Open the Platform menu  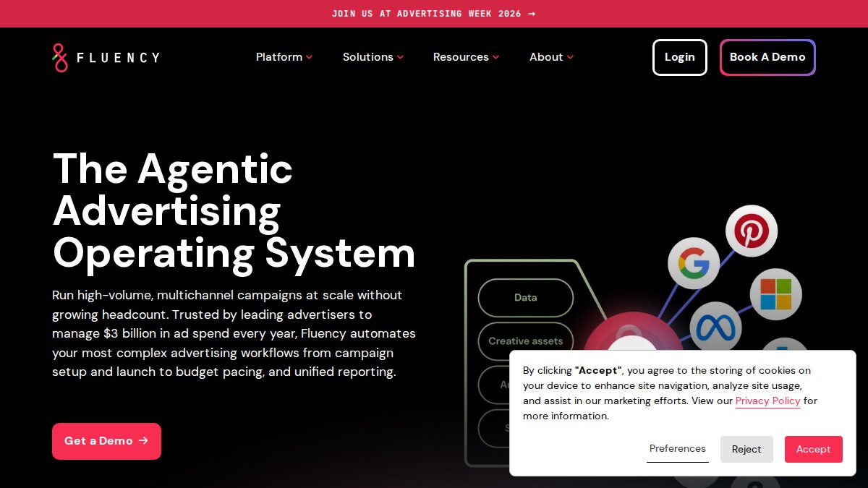click(x=284, y=57)
